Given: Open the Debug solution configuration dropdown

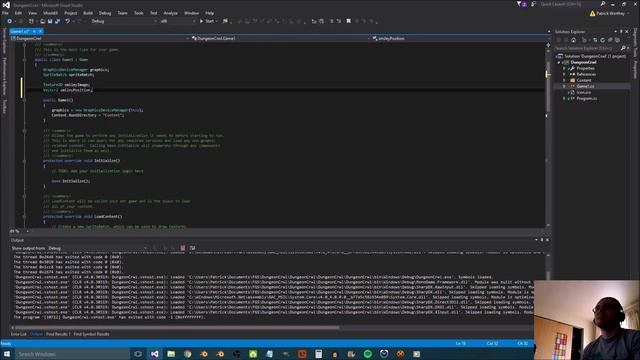Looking at the screenshot, I should click(124, 21).
